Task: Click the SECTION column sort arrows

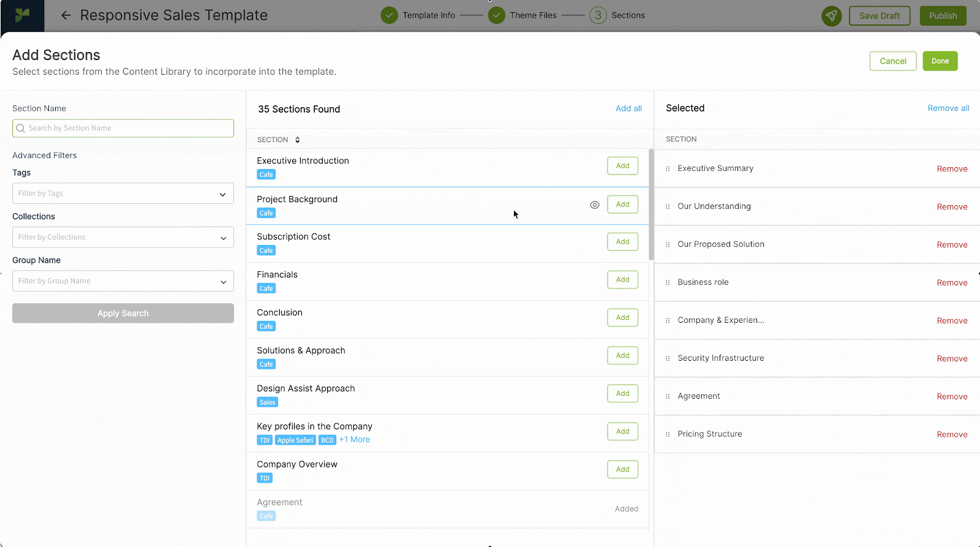Action: [x=298, y=140]
